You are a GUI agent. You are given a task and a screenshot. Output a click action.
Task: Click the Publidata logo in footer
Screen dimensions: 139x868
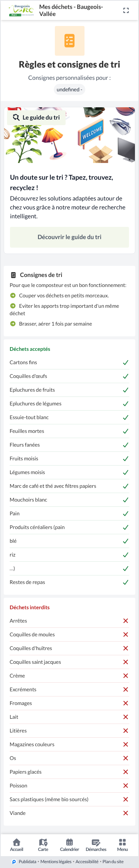click(x=14, y=862)
